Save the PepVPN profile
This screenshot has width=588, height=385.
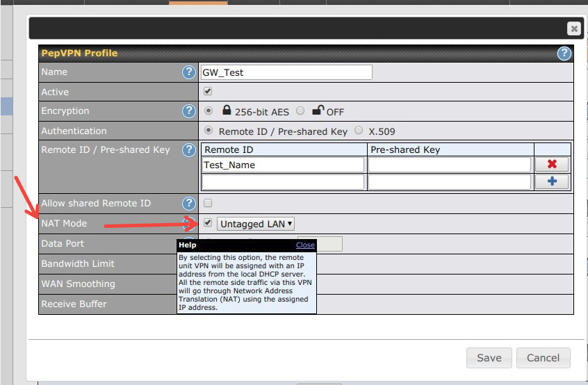click(x=489, y=358)
